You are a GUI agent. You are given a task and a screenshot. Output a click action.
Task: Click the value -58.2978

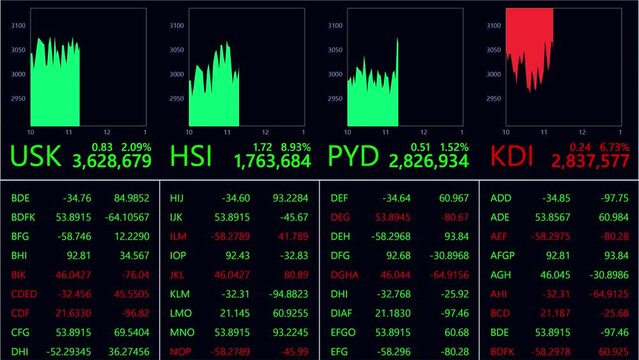[x=551, y=351]
